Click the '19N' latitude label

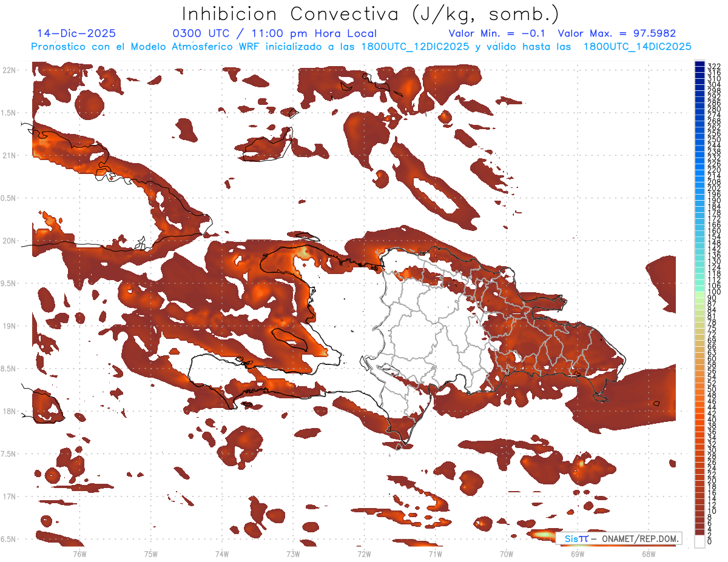point(8,326)
